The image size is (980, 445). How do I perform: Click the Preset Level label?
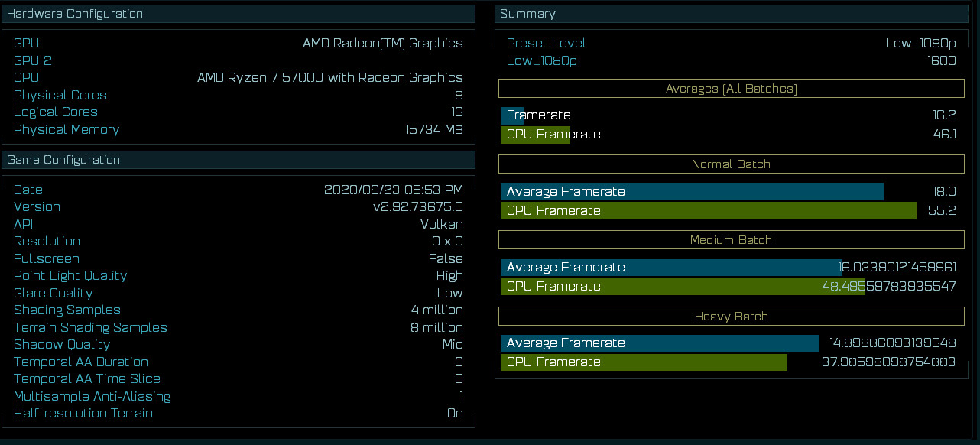546,44
